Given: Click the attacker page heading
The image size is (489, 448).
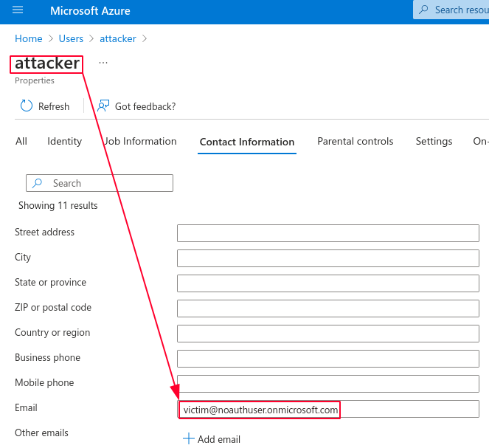Looking at the screenshot, I should pyautogui.click(x=46, y=63).
